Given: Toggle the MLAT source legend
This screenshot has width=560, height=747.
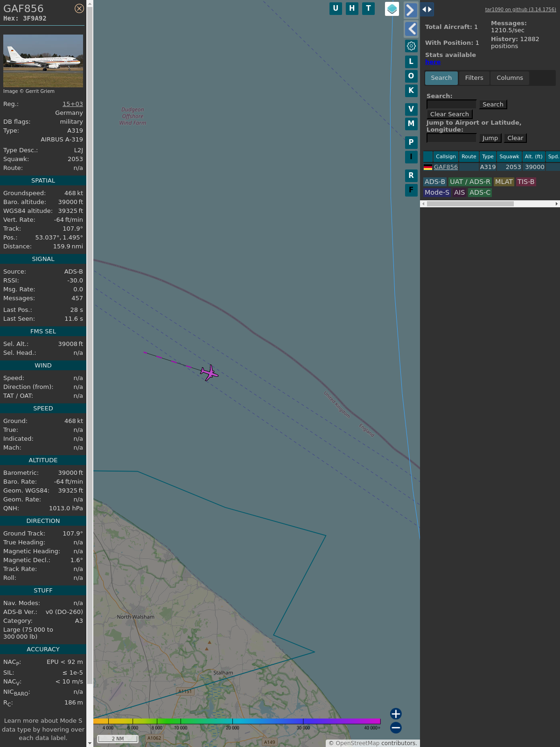Looking at the screenshot, I should click(504, 182).
